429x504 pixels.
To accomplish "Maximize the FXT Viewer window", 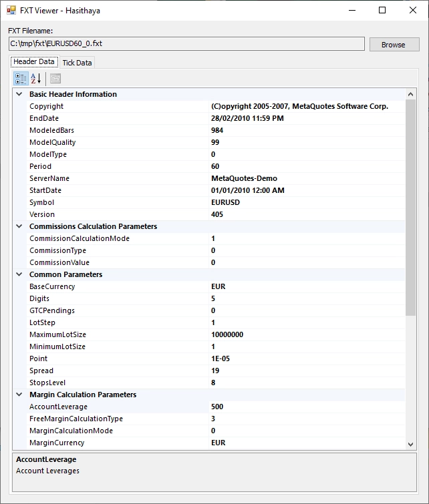I will pyautogui.click(x=382, y=10).
